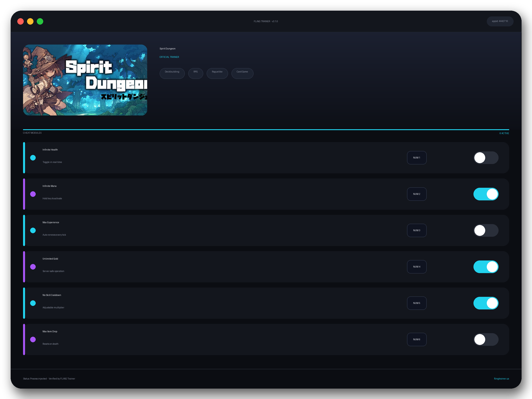The height and width of the screenshot is (399, 532).
Task: Select the RPG tag chip
Action: pos(196,73)
